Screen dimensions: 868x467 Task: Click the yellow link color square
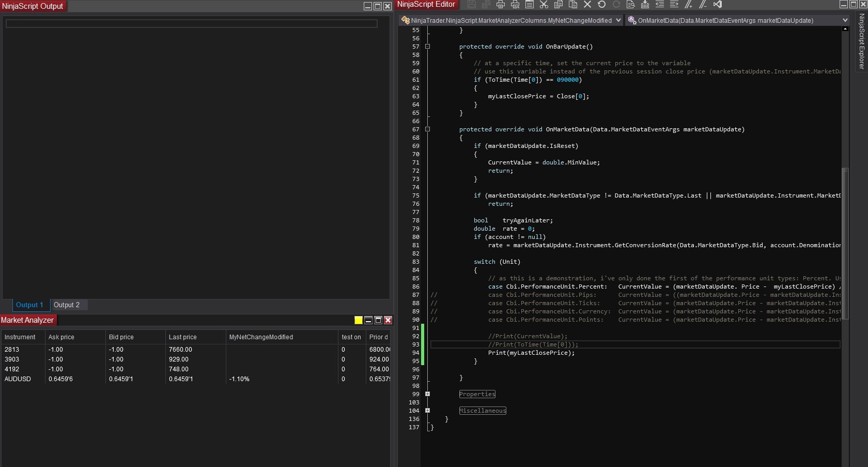pos(358,320)
